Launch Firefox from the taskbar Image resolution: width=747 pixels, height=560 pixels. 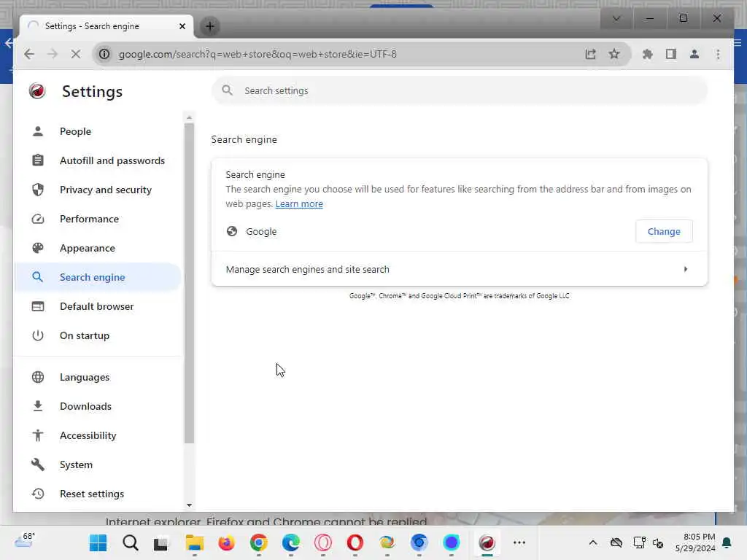coord(226,542)
